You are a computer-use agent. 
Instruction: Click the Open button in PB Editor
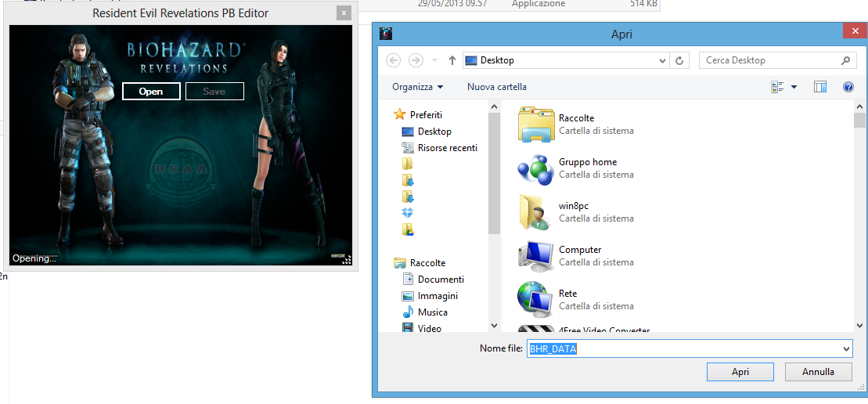click(150, 92)
